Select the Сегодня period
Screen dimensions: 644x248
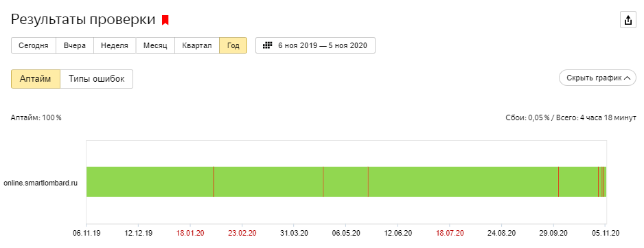pyautogui.click(x=33, y=45)
